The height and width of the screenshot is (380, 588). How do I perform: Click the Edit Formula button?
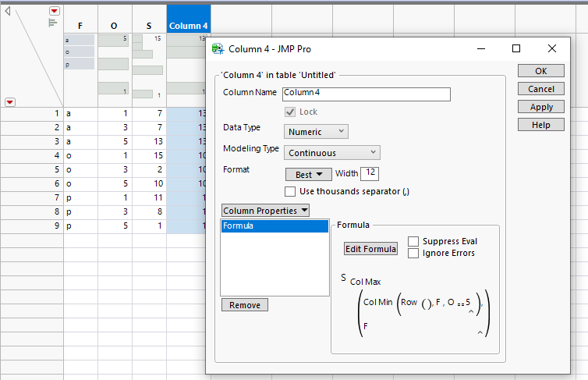coord(371,249)
